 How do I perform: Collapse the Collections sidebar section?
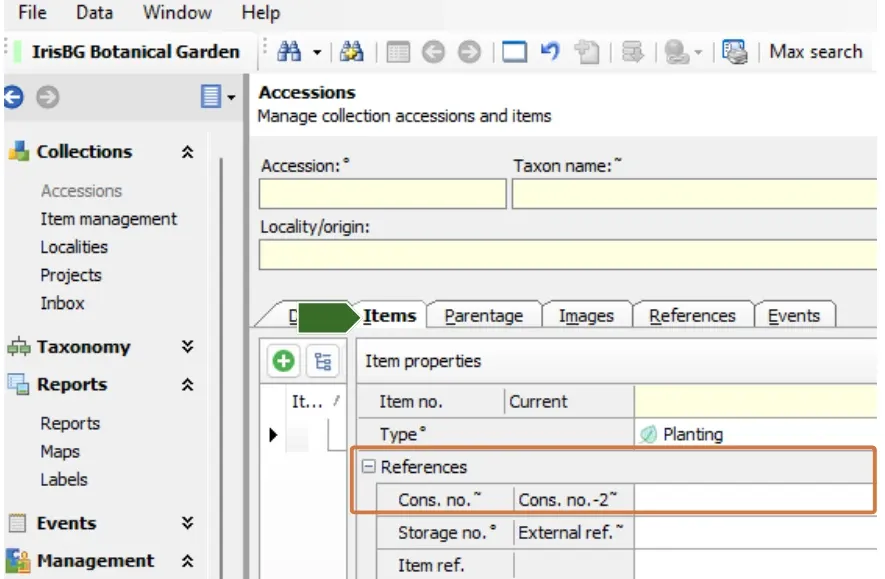(x=187, y=152)
